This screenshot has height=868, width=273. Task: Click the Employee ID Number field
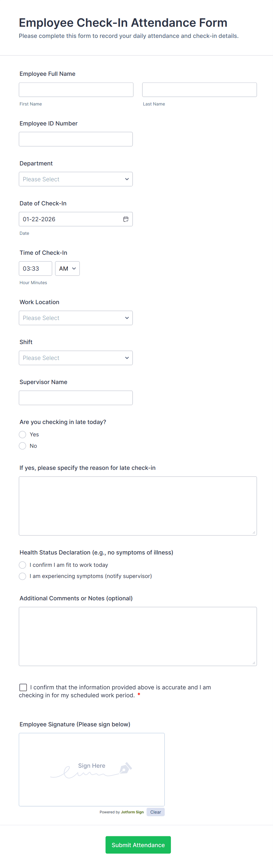pos(76,139)
